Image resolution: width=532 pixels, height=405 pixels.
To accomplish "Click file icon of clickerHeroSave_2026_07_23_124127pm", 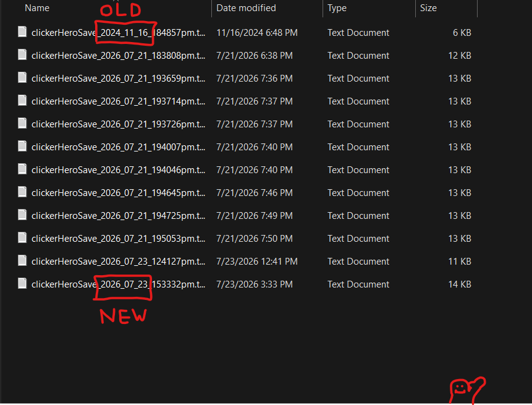I will [x=22, y=261].
